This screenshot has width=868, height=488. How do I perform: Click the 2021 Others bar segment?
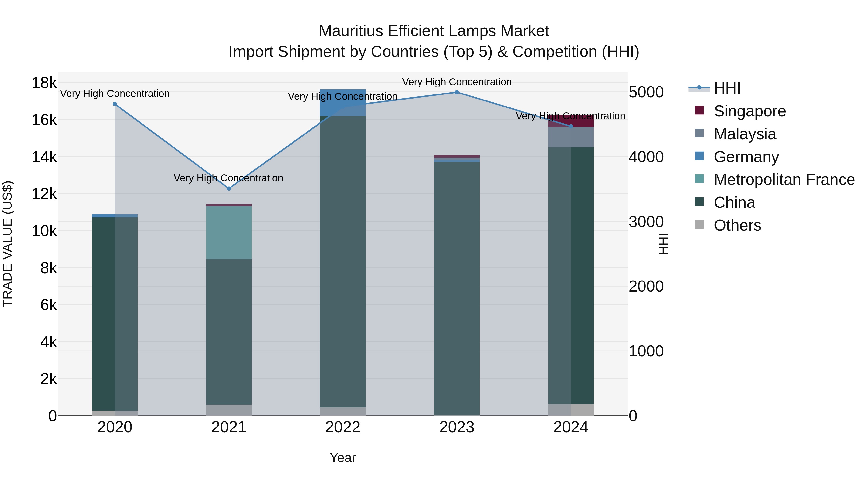point(229,410)
